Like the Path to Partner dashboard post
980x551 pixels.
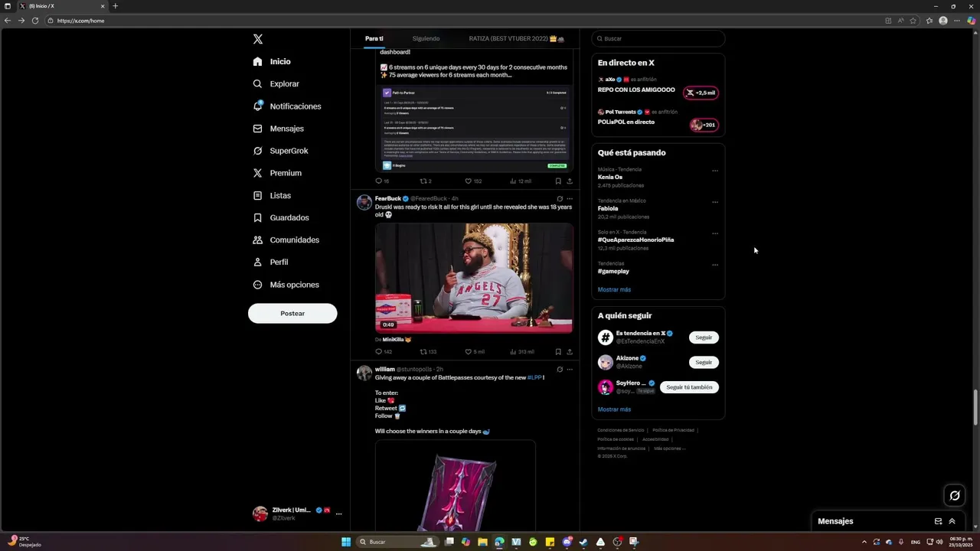point(469,181)
